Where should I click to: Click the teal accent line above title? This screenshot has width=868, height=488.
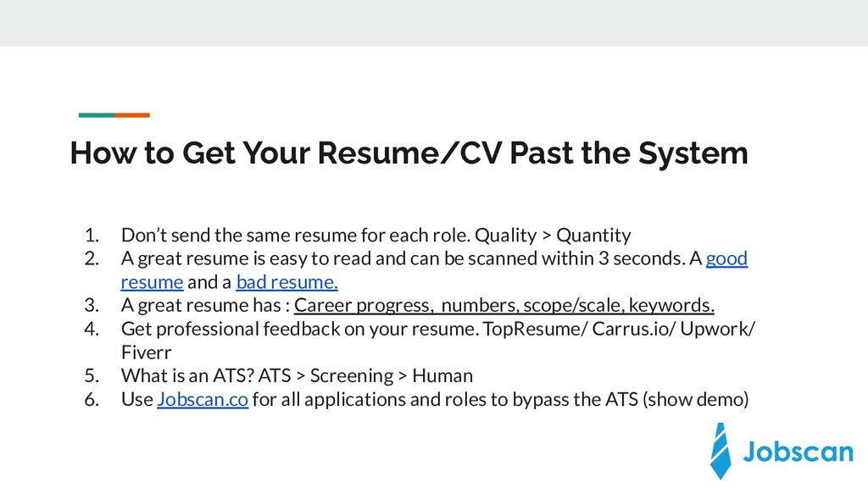pyautogui.click(x=97, y=115)
